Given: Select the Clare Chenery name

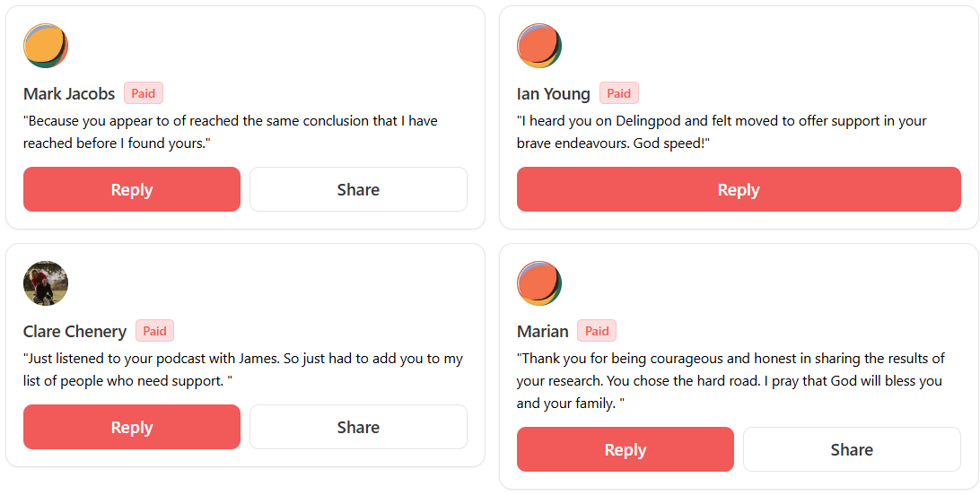Looking at the screenshot, I should coord(74,331).
